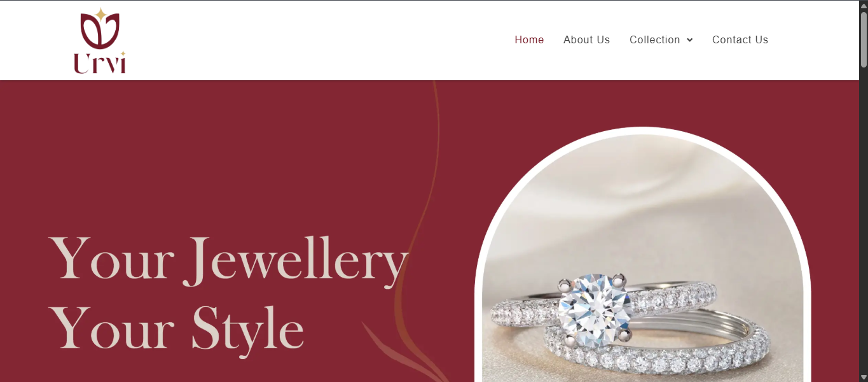Screen dimensions: 868x382
Task: Click the scrollbar down arrow
Action: pos(864,377)
